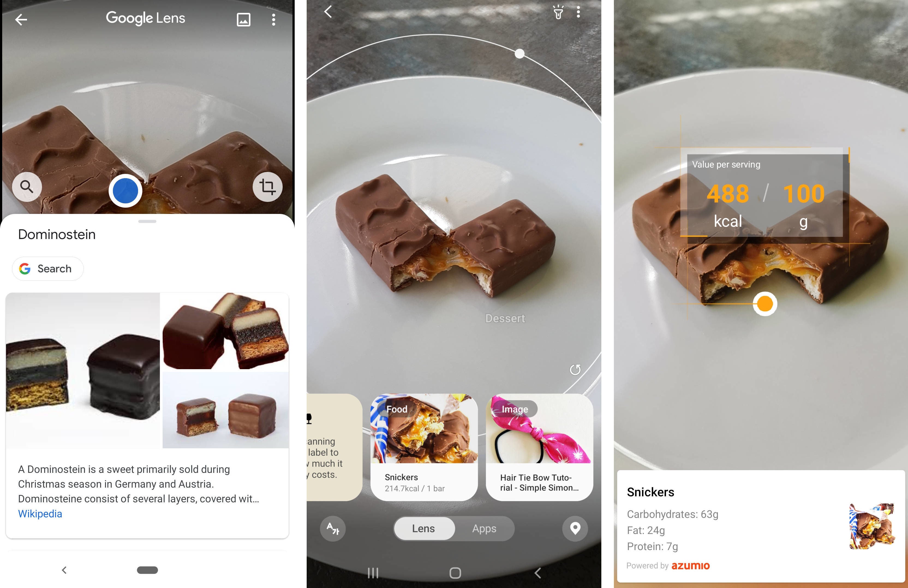Switch to the Apps tab

pos(482,528)
